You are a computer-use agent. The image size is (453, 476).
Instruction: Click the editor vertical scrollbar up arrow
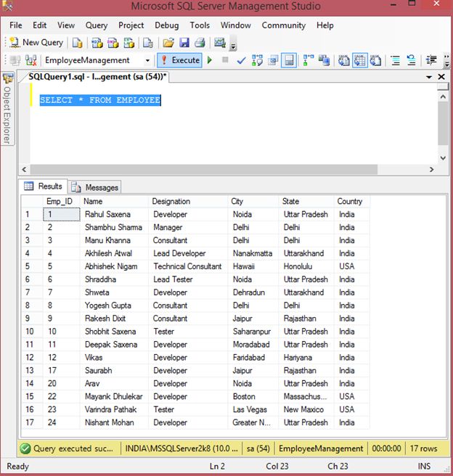tap(443, 97)
